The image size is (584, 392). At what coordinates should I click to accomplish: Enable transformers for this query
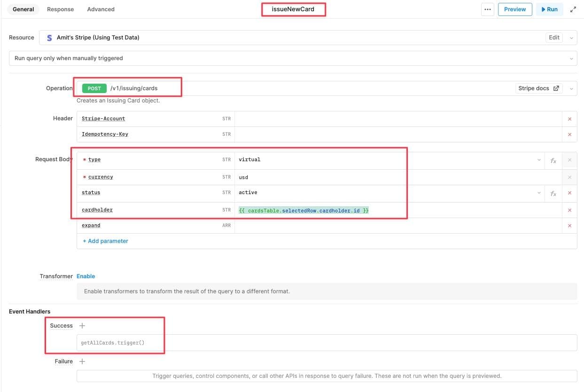click(x=86, y=276)
